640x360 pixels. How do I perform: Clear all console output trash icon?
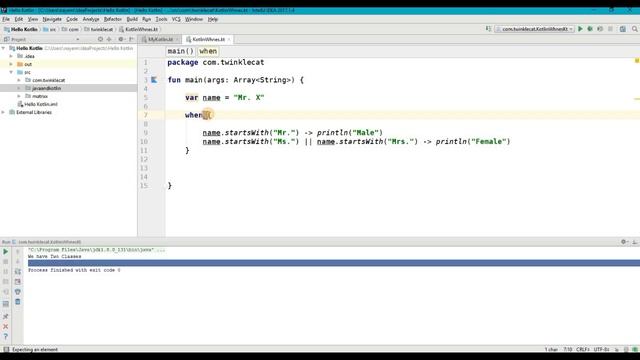(18, 302)
